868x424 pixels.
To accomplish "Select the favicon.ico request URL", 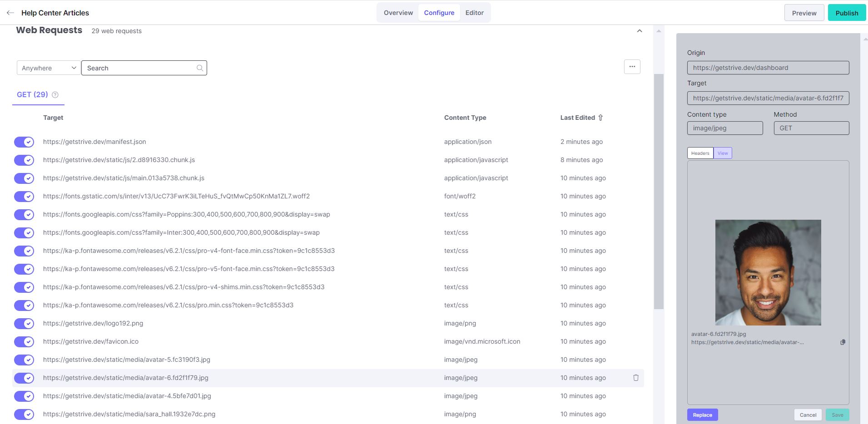I will point(91,341).
